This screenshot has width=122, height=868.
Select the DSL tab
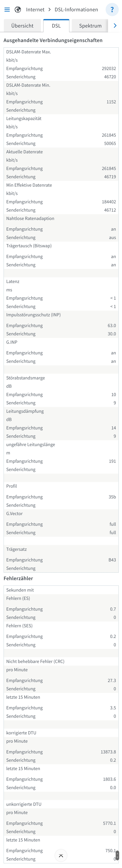(x=56, y=26)
